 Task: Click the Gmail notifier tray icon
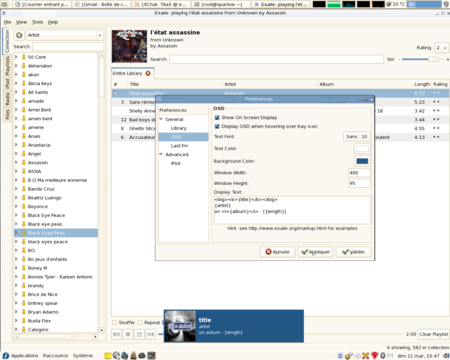click(x=390, y=356)
